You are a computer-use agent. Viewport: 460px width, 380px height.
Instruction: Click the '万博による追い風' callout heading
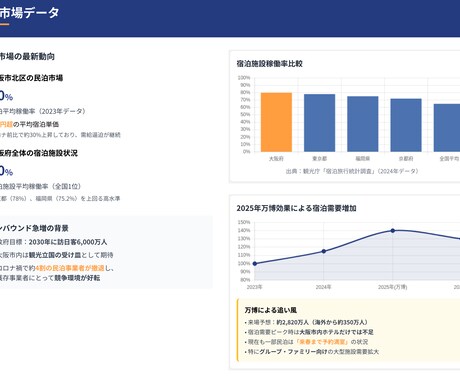(x=270, y=310)
